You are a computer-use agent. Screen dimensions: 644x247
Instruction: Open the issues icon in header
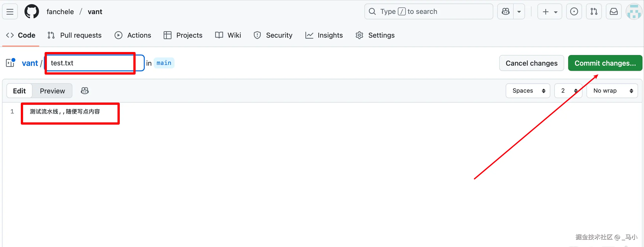574,11
